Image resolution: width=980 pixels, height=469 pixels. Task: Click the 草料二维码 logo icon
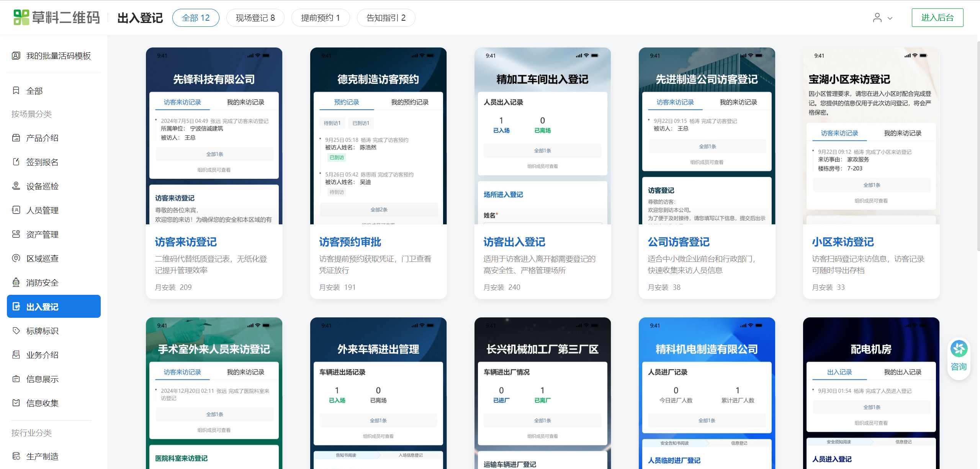point(21,18)
